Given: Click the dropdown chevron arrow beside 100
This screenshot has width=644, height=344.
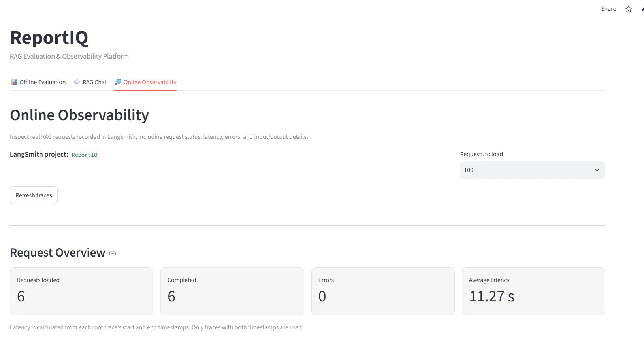Looking at the screenshot, I should pyautogui.click(x=597, y=170).
